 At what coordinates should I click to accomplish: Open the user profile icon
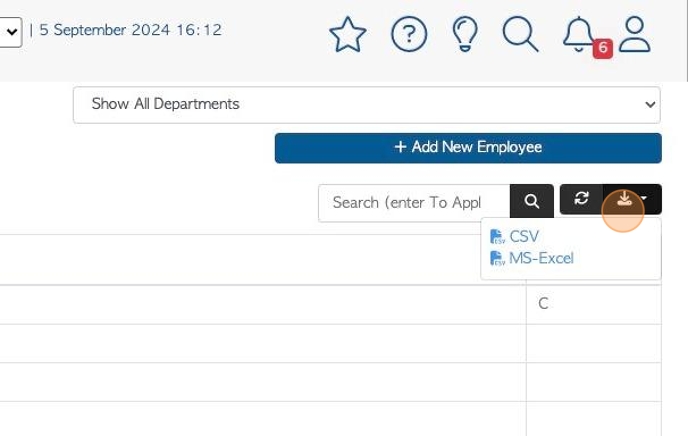(634, 35)
